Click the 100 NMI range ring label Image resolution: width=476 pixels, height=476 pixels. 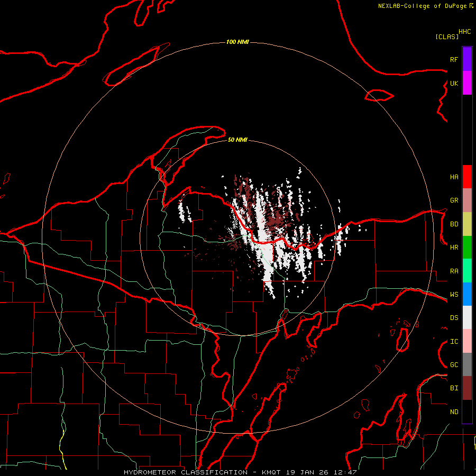[237, 42]
